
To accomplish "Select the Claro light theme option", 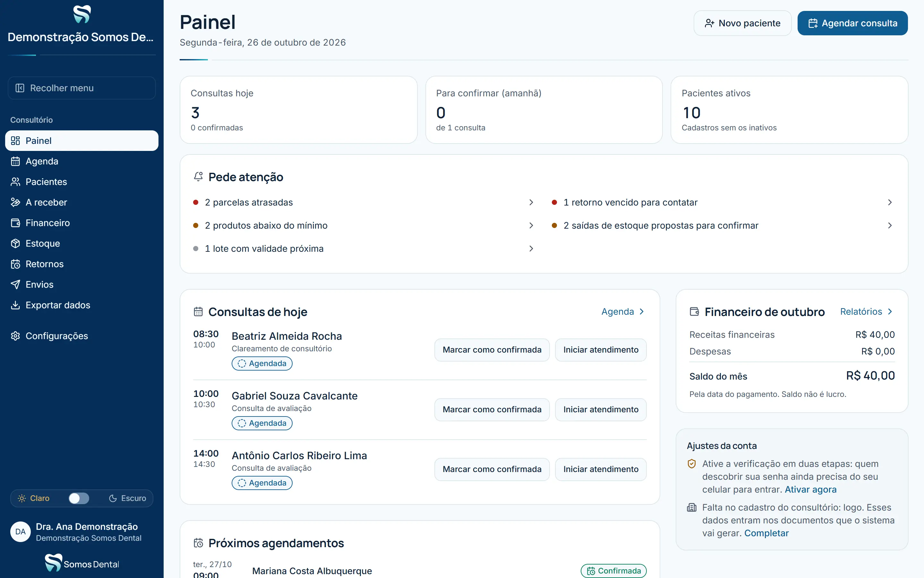I will [34, 498].
